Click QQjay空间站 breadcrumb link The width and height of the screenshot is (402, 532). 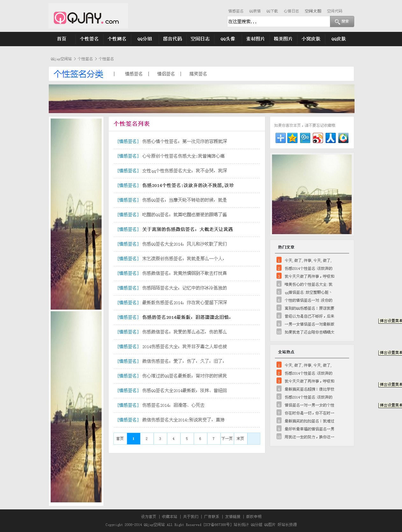tap(61, 59)
